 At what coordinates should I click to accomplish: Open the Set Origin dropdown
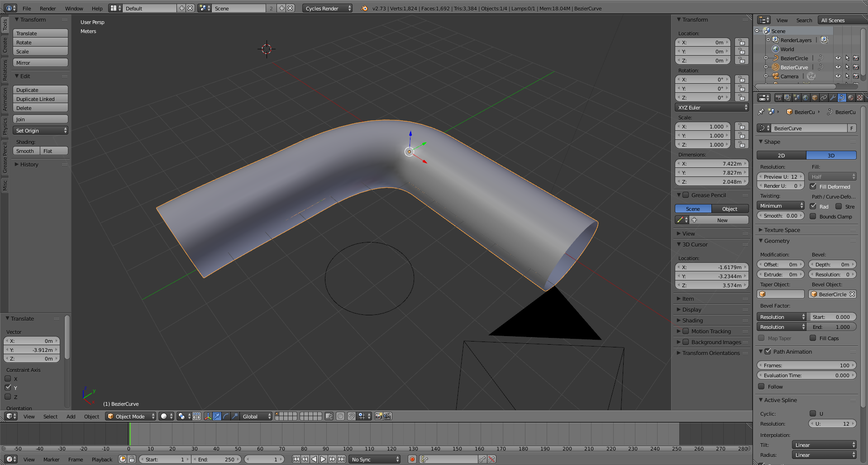point(40,130)
